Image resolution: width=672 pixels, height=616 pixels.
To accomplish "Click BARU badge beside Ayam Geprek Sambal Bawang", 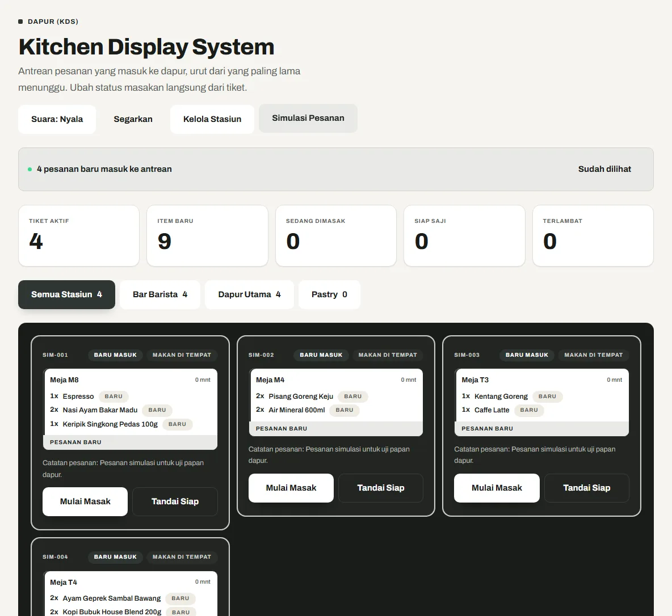I will click(x=180, y=598).
